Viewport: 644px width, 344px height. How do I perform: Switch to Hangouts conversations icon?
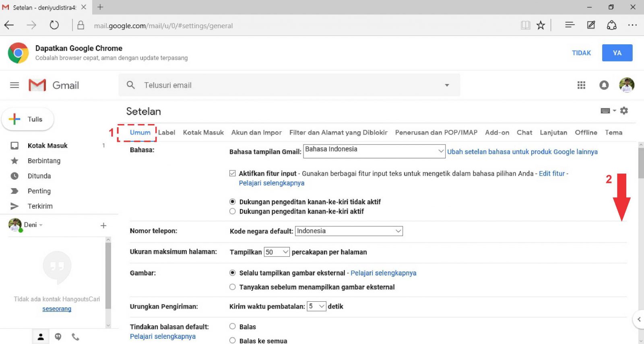pos(58,337)
